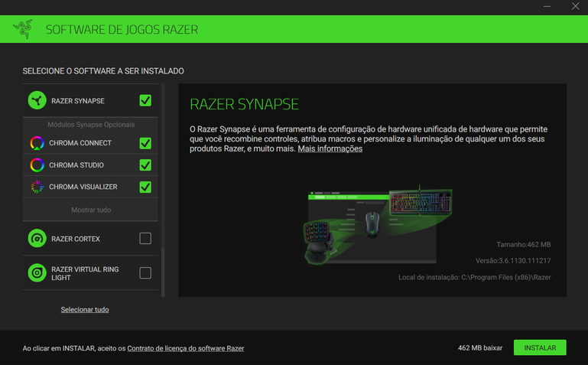Uncheck the Chroma Studio checkbox
588x365 pixels.
click(x=145, y=165)
